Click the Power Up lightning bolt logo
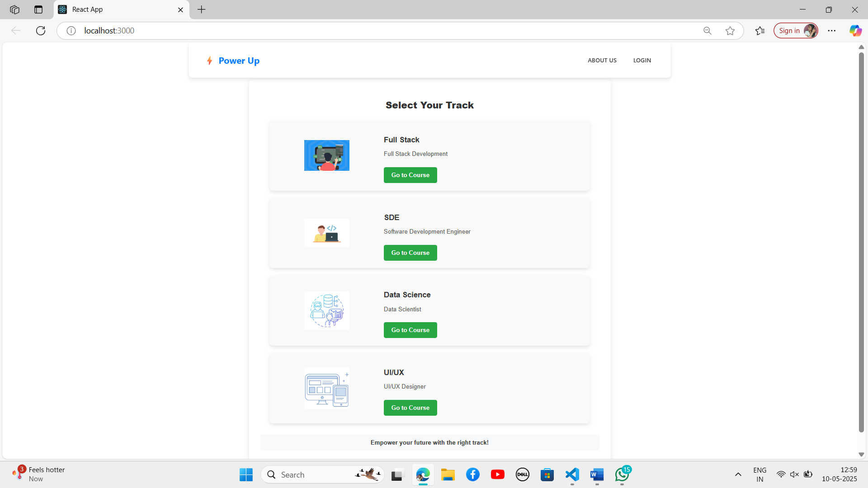The width and height of the screenshot is (868, 488). pyautogui.click(x=209, y=61)
